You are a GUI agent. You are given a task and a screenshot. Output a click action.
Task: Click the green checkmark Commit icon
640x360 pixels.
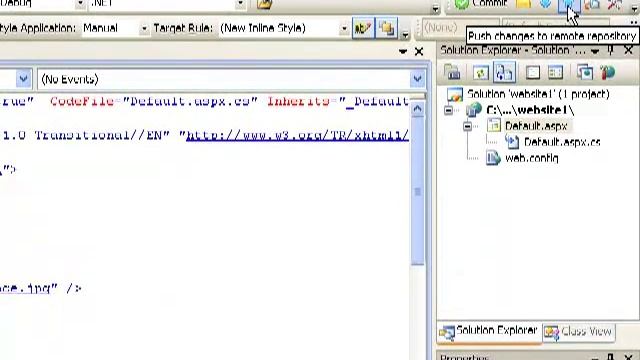tap(462, 4)
